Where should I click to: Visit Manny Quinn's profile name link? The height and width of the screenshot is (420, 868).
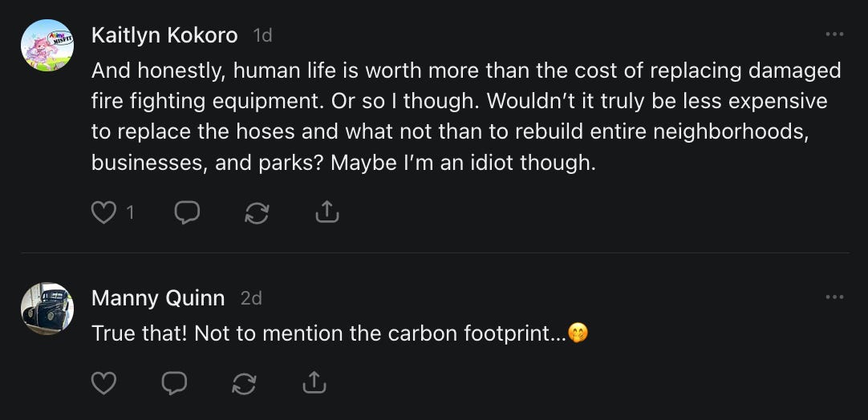[x=158, y=298]
